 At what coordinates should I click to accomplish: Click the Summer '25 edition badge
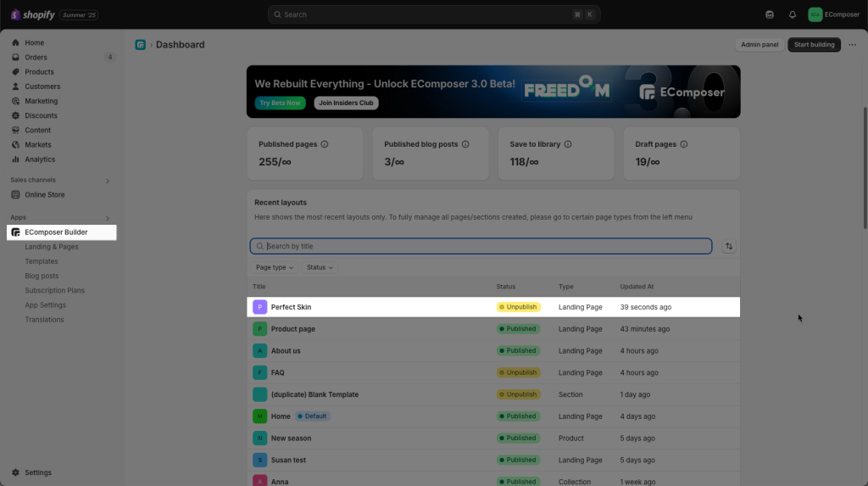(x=79, y=15)
